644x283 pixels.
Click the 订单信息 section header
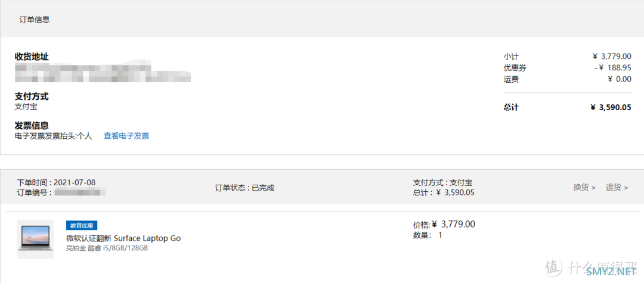point(35,19)
